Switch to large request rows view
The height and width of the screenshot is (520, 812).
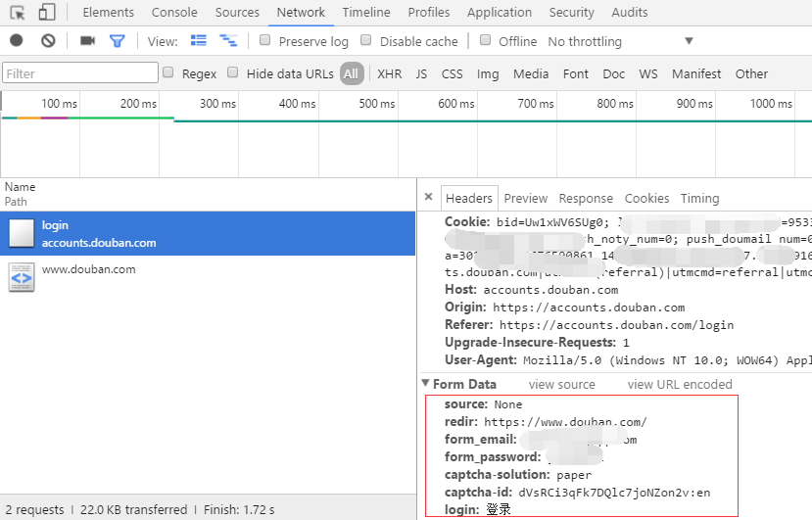click(x=199, y=41)
